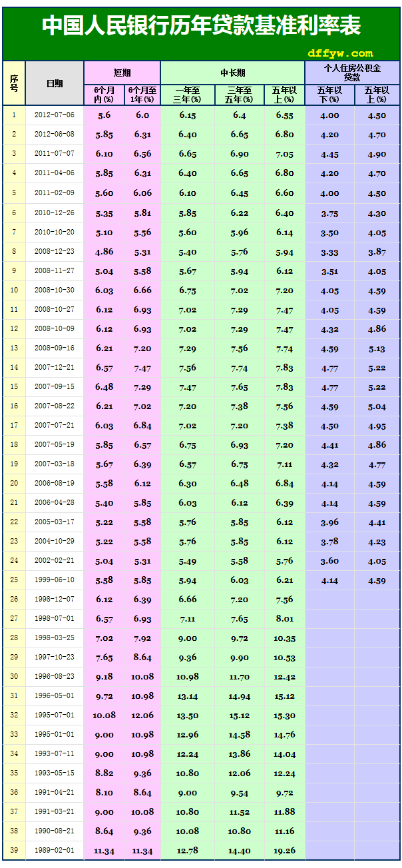Click 12.42 in the 1996-08-23 row
The image size is (402, 868).
pos(284,677)
